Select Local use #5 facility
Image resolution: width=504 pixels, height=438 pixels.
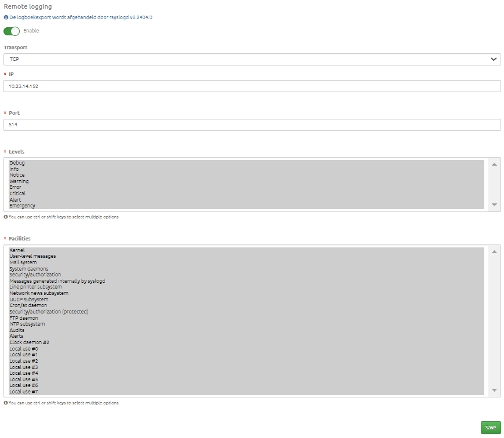point(246,379)
